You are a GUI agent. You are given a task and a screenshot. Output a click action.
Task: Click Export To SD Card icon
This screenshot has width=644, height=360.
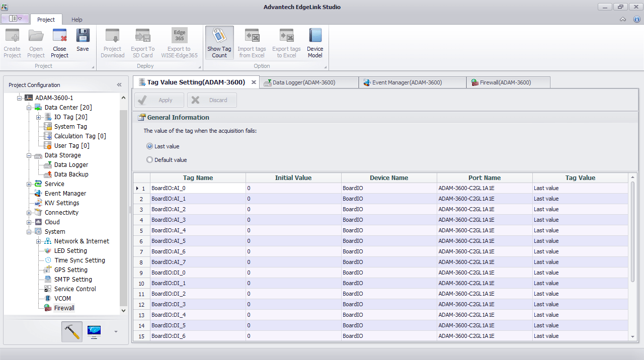(143, 36)
